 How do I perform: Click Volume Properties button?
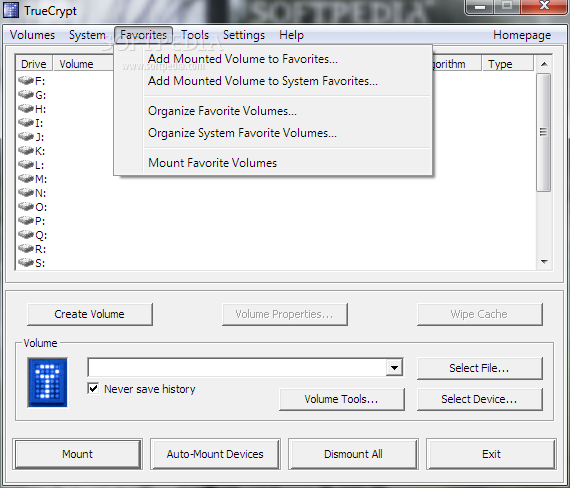pyautogui.click(x=285, y=314)
